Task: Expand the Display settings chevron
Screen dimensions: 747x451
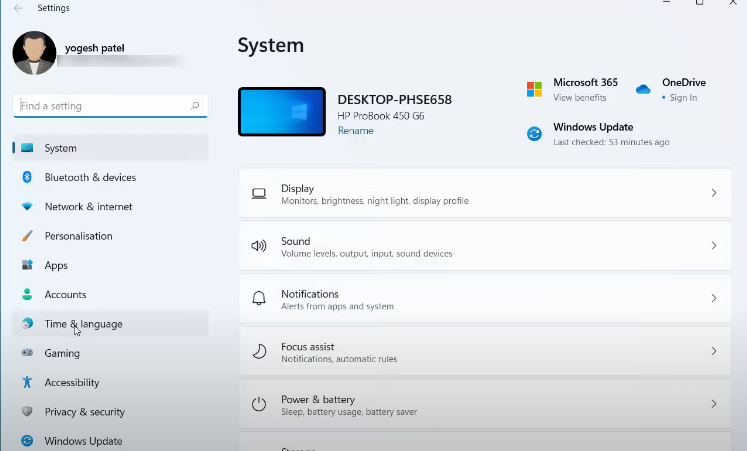Action: 713,193
